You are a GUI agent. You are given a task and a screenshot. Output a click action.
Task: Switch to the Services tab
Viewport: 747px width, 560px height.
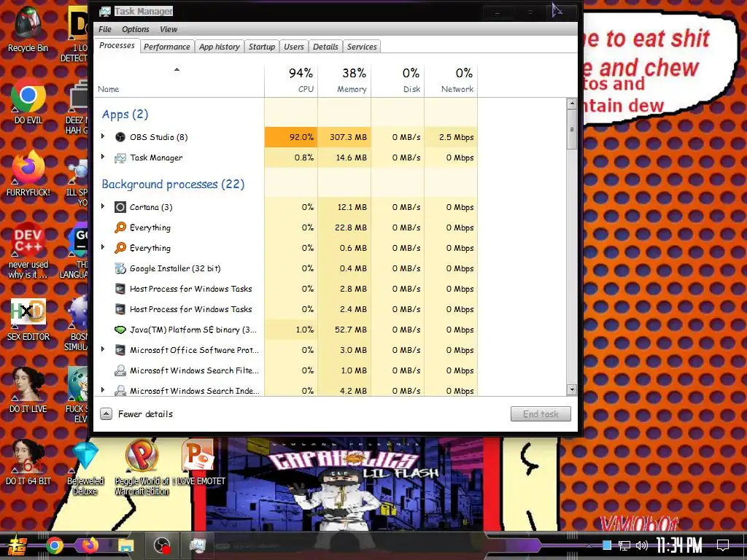coord(362,47)
